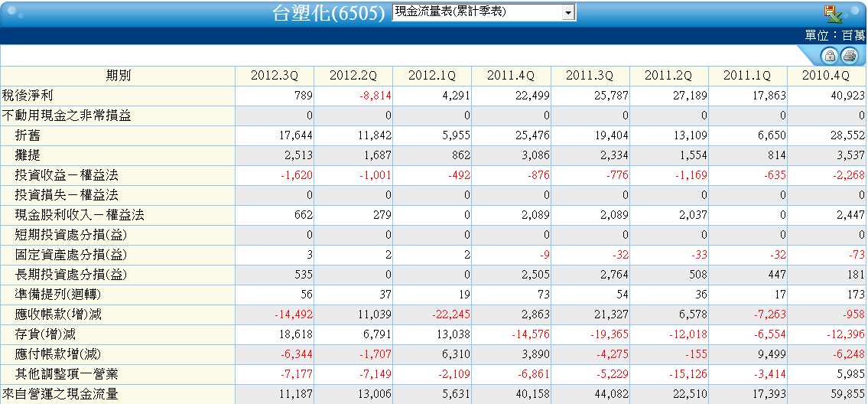
Task: Click the lock icon button
Action: click(x=829, y=55)
